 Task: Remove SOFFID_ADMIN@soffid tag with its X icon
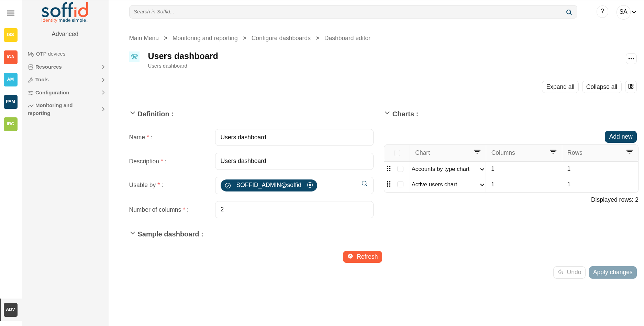coord(310,185)
